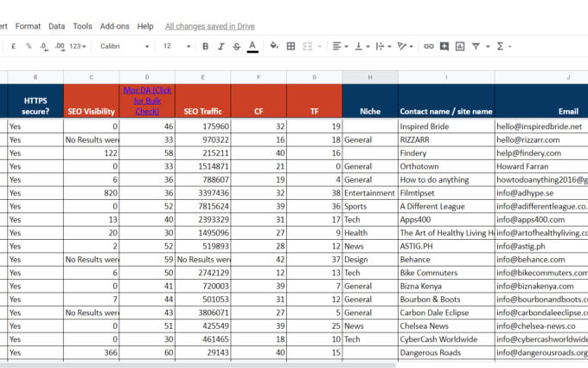Open the Tools menu
This screenshot has width=588, height=368.
tap(82, 26)
